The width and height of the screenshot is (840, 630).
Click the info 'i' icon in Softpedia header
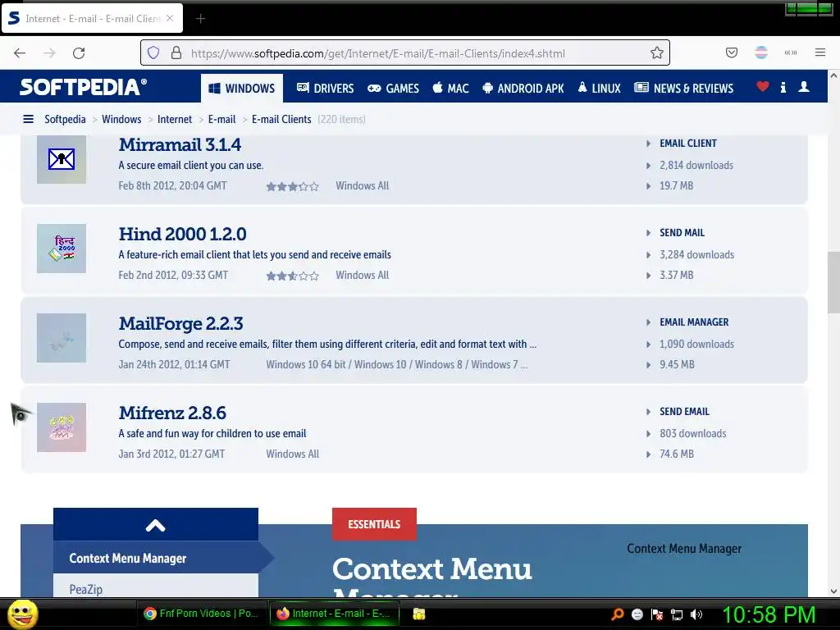click(783, 87)
